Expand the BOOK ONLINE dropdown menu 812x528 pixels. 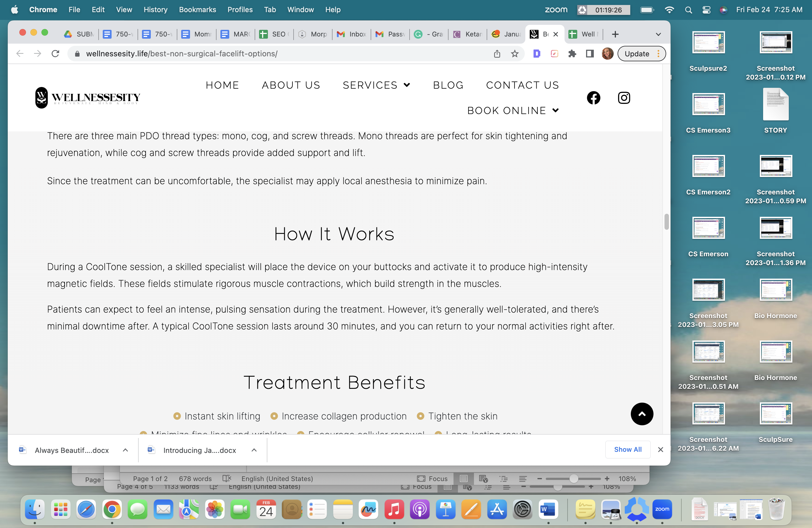(x=513, y=110)
